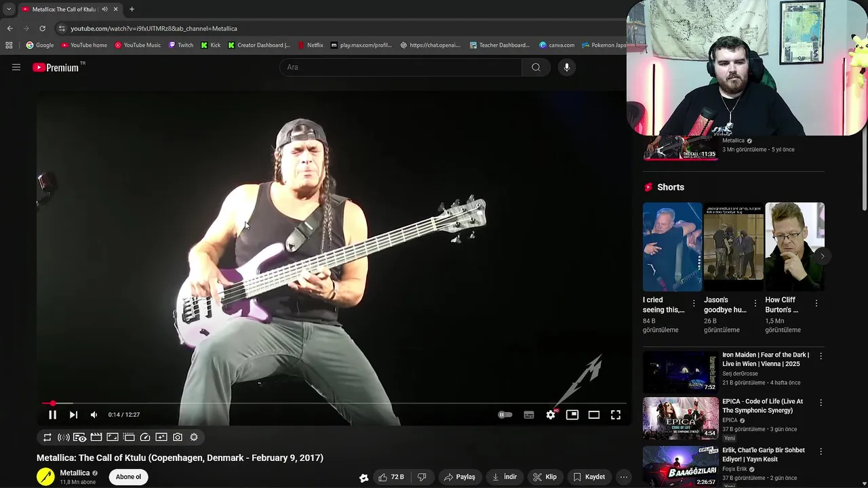Toggle cinema mode clapperboard icon
Image resolution: width=868 pixels, height=488 pixels.
tap(96, 438)
